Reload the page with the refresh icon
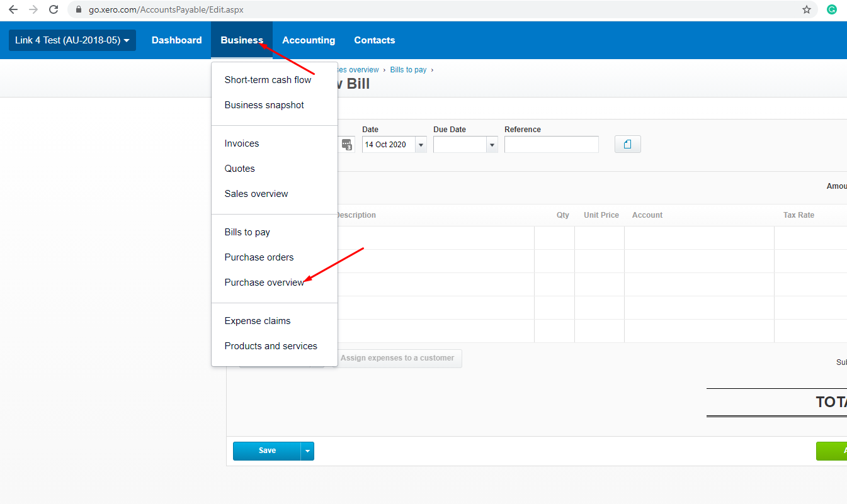The height and width of the screenshot is (504, 847). coord(54,9)
